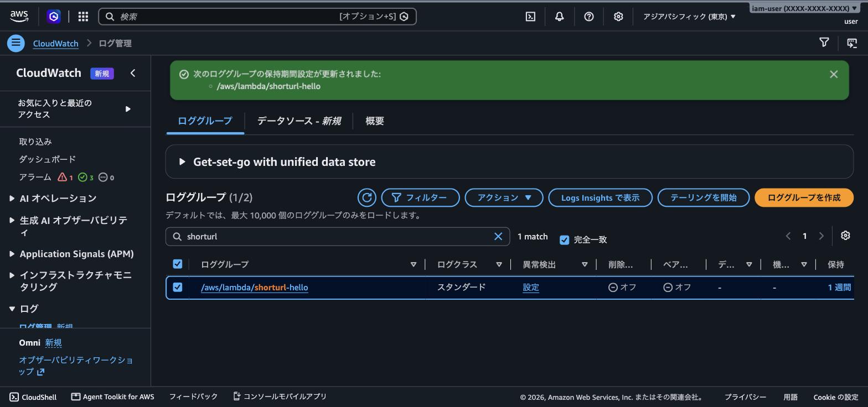Sort by 異常検出 column
The image size is (868, 407).
(585, 265)
